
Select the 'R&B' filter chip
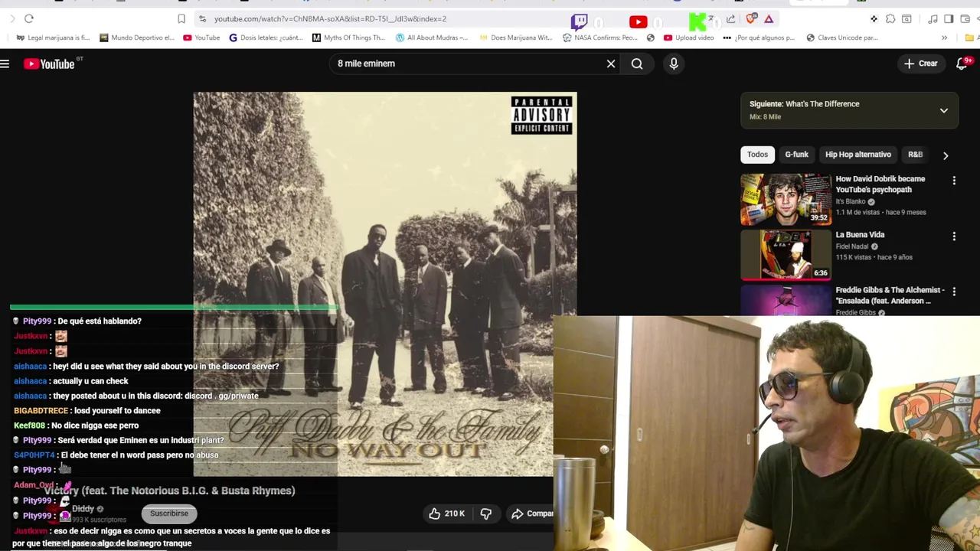coord(915,155)
